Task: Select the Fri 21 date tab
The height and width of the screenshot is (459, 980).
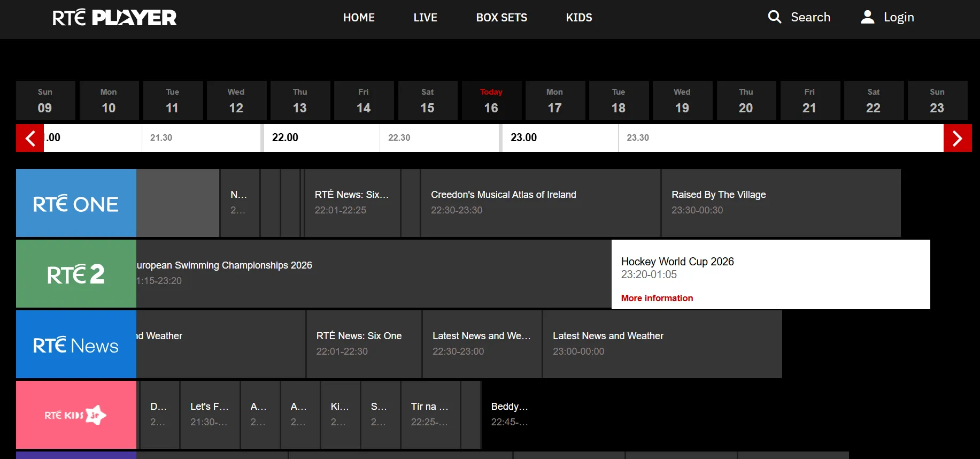Action: (809, 101)
